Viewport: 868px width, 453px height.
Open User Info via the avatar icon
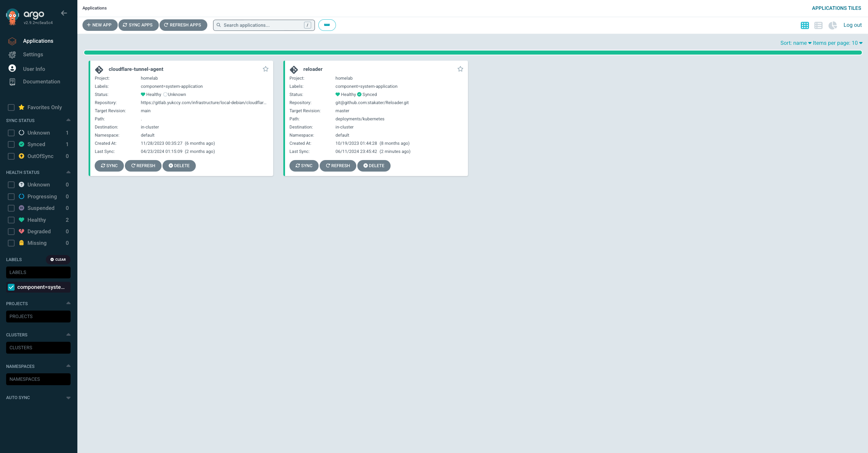pyautogui.click(x=12, y=68)
